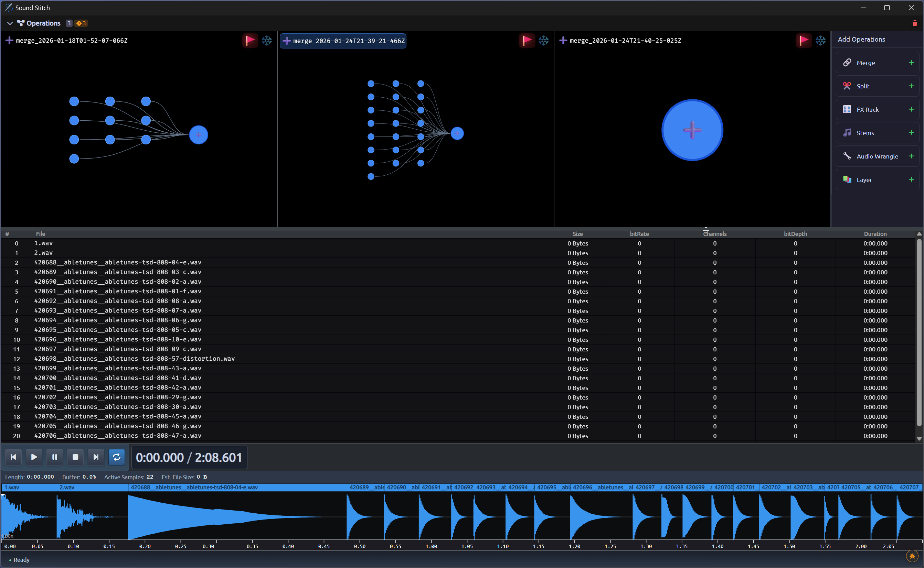The image size is (924, 568).
Task: Click the warning badge next to Operations
Action: [81, 23]
